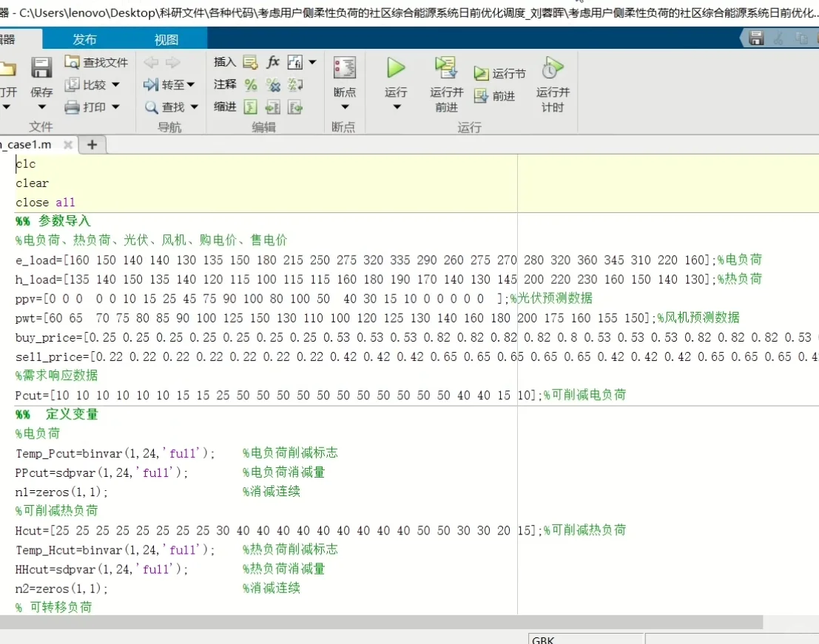Click Run and Advance (运行并前进) icon
The image size is (819, 644).
(446, 68)
